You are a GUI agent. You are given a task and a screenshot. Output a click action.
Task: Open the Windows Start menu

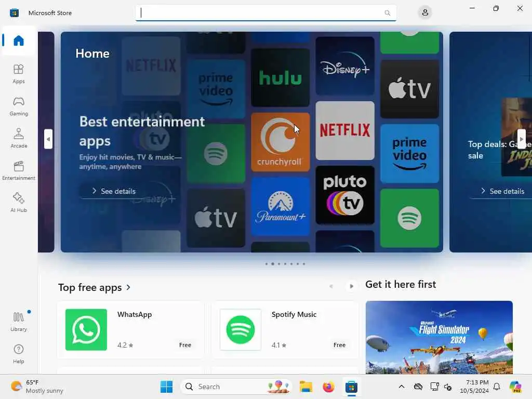(166, 387)
